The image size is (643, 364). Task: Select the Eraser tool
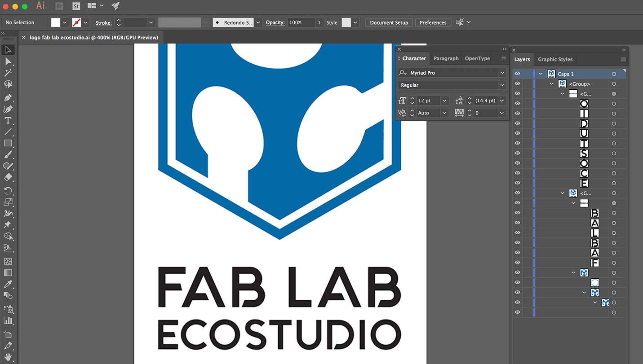click(x=8, y=177)
